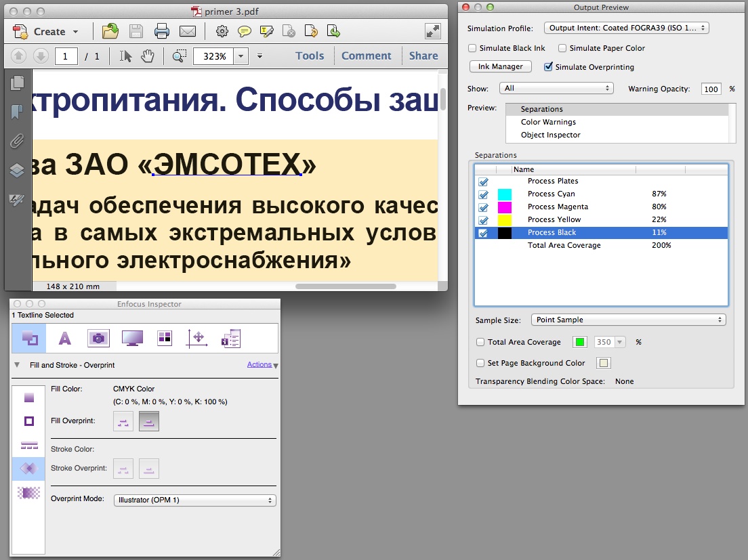Choose the Hand pan tool
Viewport: 748px width, 560px height.
point(148,56)
